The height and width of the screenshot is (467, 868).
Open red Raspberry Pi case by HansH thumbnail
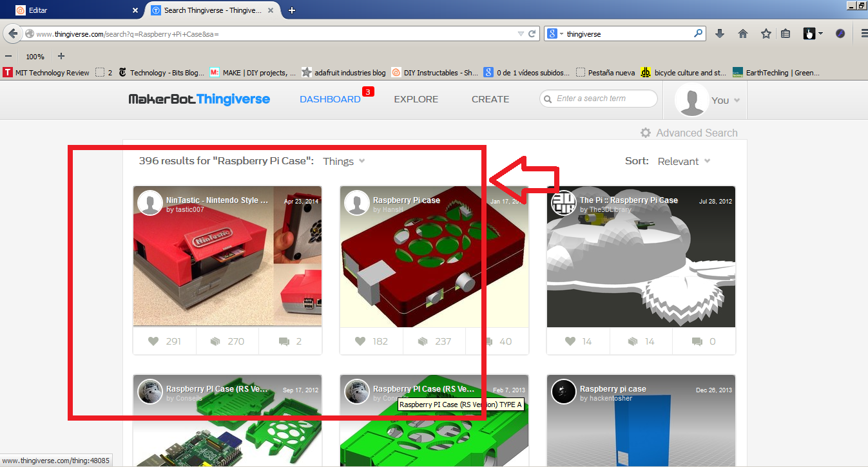click(x=434, y=256)
